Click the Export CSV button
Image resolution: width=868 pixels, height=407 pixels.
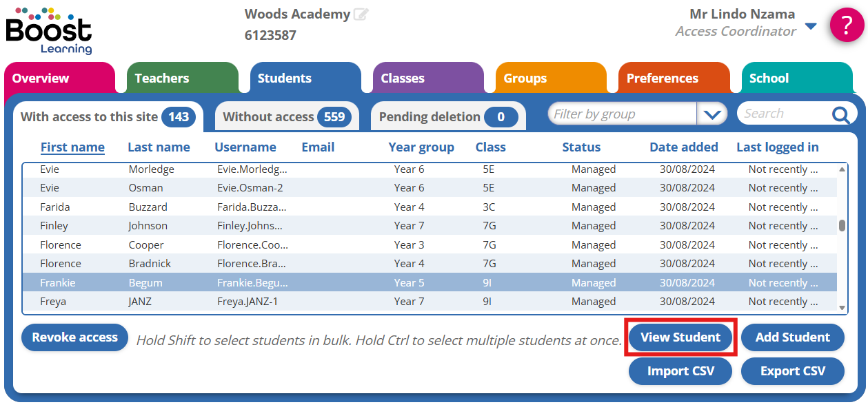[x=792, y=371]
